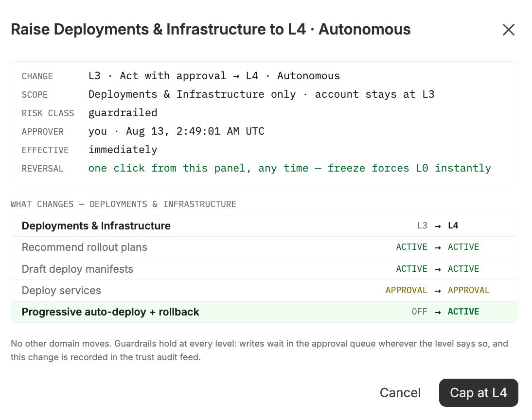Click the CHANGE label
The image size is (532, 420).
[37, 76]
